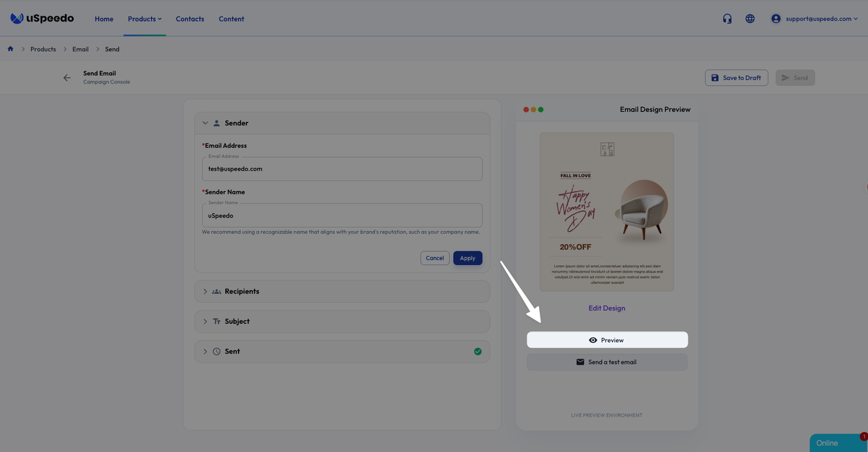The width and height of the screenshot is (868, 452).
Task: Click the user account avatar icon
Action: (x=776, y=19)
